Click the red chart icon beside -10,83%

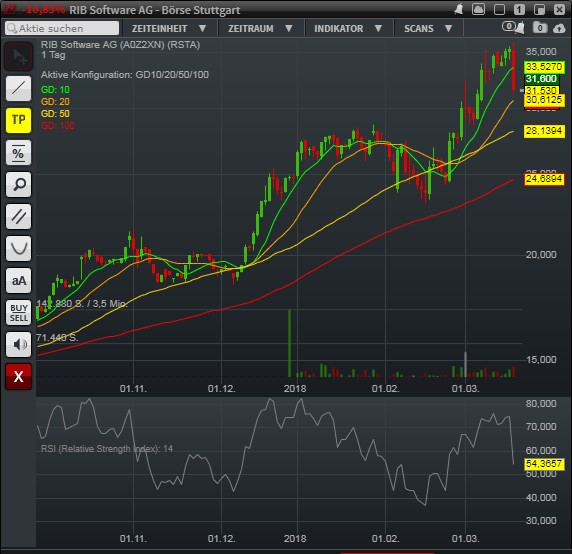tap(10, 9)
